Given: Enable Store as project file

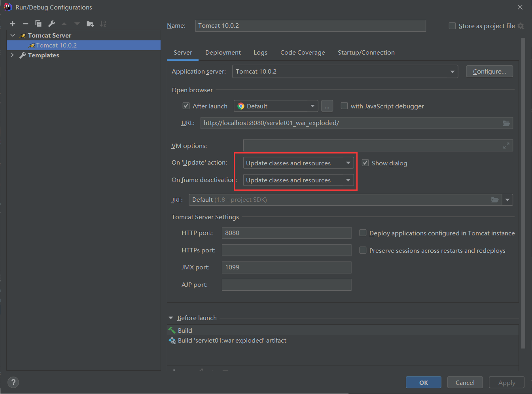Looking at the screenshot, I should 452,26.
